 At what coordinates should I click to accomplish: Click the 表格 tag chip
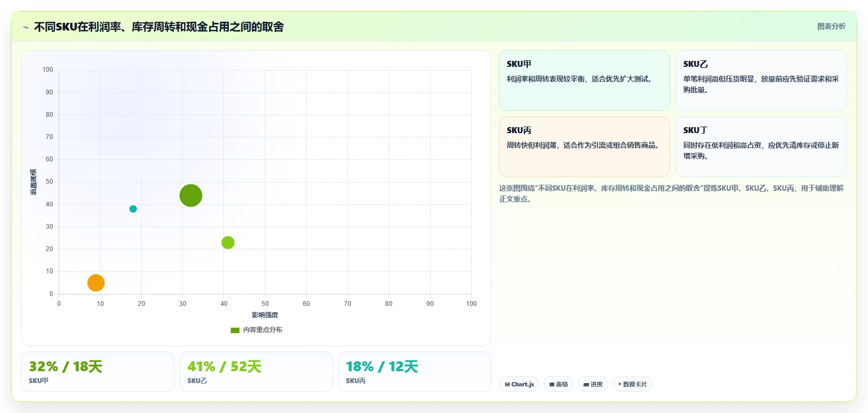558,384
